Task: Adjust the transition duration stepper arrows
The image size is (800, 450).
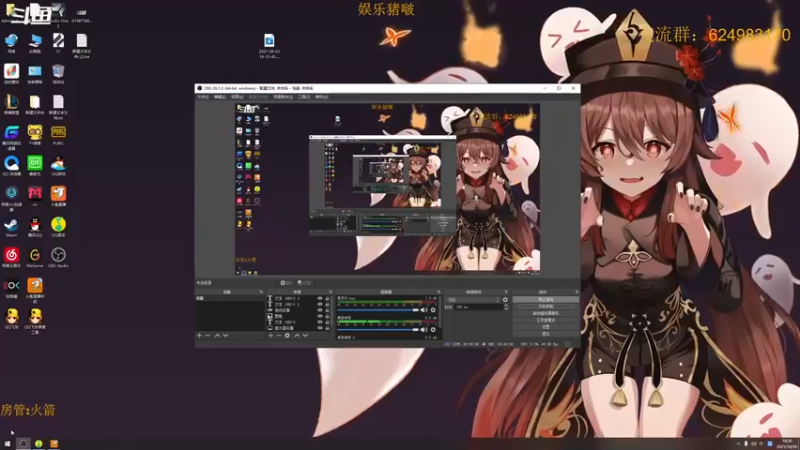Action: tap(506, 307)
